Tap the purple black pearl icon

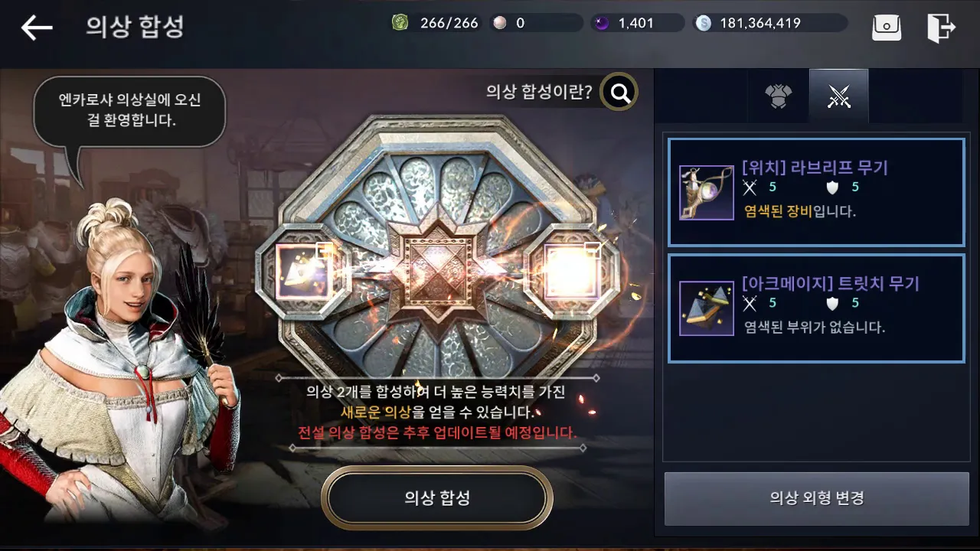click(x=602, y=23)
